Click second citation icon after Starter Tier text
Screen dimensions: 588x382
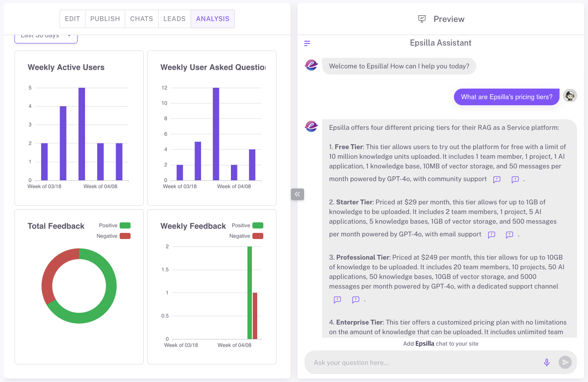(509, 235)
